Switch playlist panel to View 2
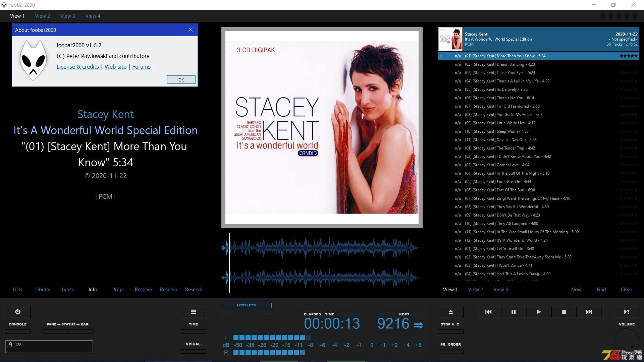This screenshot has height=362, width=644. pyautogui.click(x=476, y=290)
